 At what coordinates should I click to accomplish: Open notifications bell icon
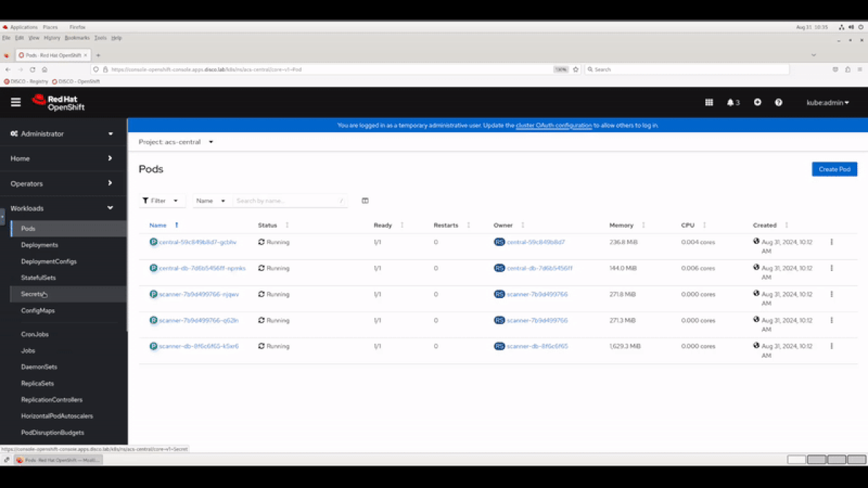732,102
